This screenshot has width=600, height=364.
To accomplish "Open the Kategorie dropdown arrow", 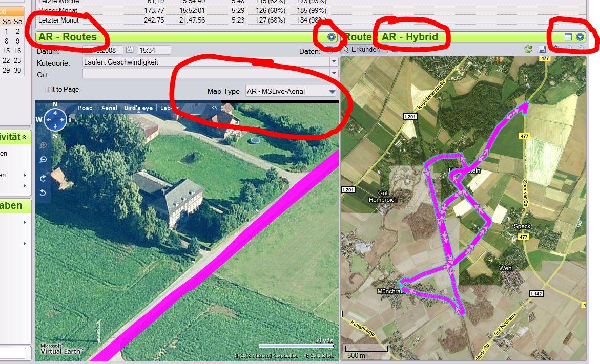I will [334, 62].
